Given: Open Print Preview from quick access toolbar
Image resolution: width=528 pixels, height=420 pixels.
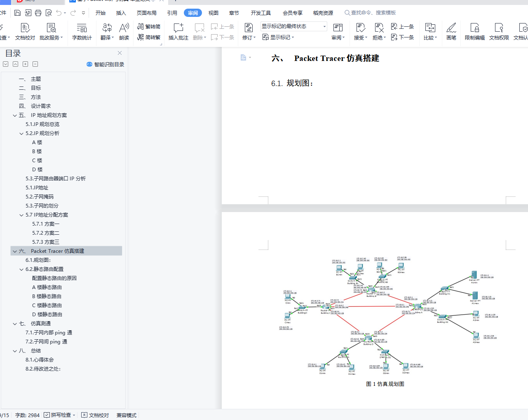Looking at the screenshot, I should point(49,13).
